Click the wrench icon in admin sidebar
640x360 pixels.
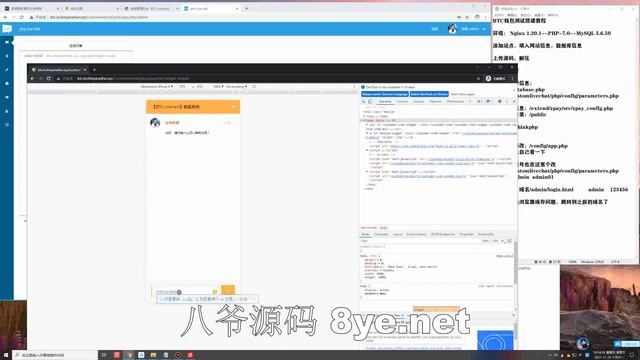pos(7,70)
